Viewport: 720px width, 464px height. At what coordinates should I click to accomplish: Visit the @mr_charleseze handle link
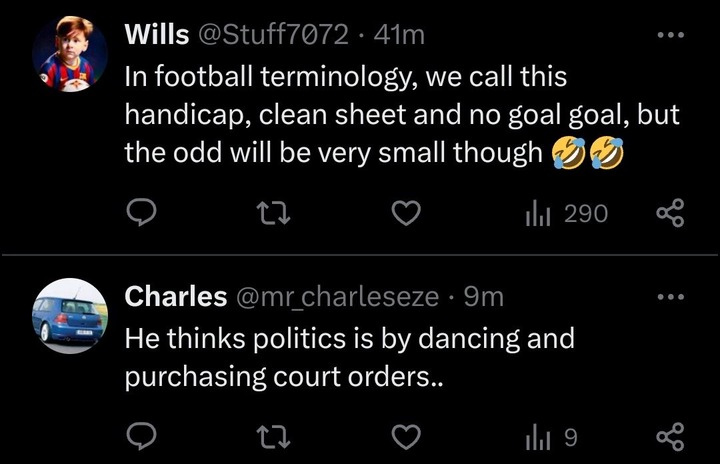[x=337, y=297]
